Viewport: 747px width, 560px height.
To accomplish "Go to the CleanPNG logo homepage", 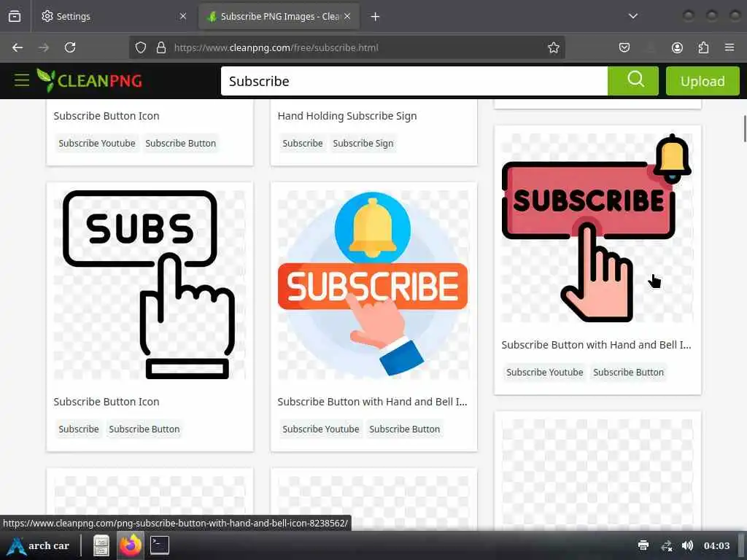I will (90, 80).
